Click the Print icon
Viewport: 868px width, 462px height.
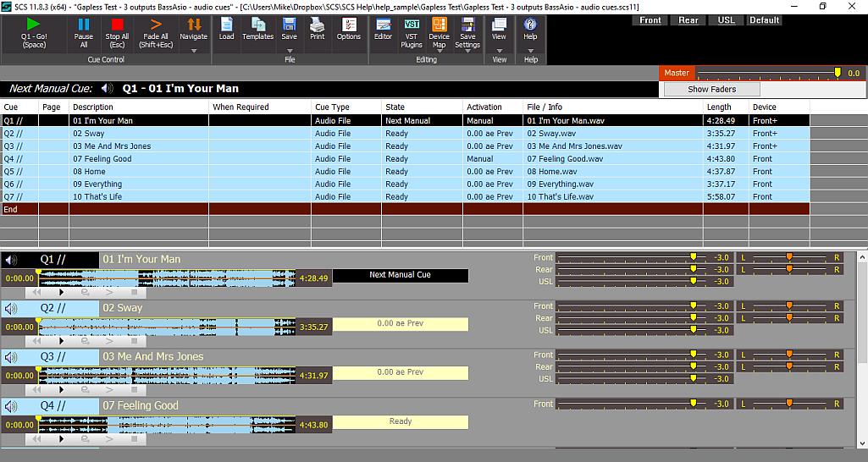point(318,25)
